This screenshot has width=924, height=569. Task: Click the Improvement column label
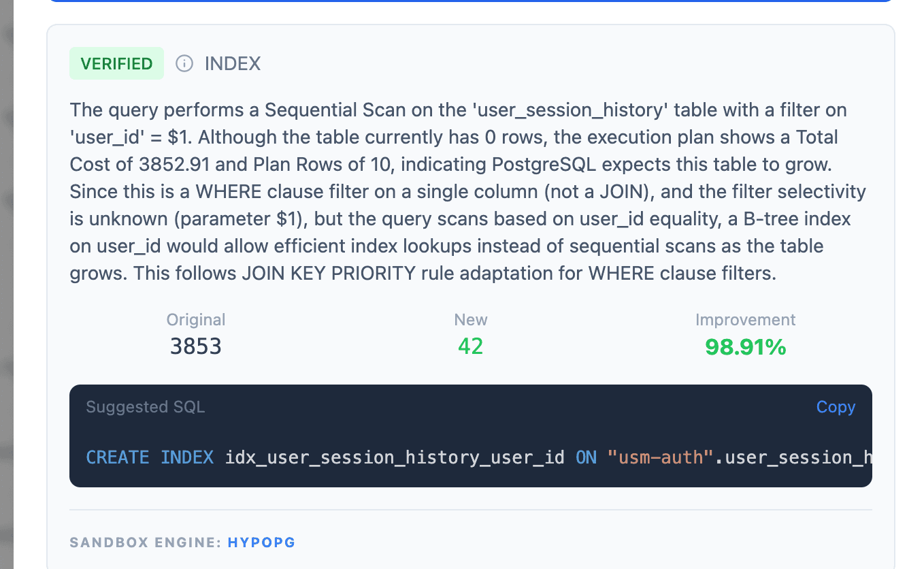(745, 320)
